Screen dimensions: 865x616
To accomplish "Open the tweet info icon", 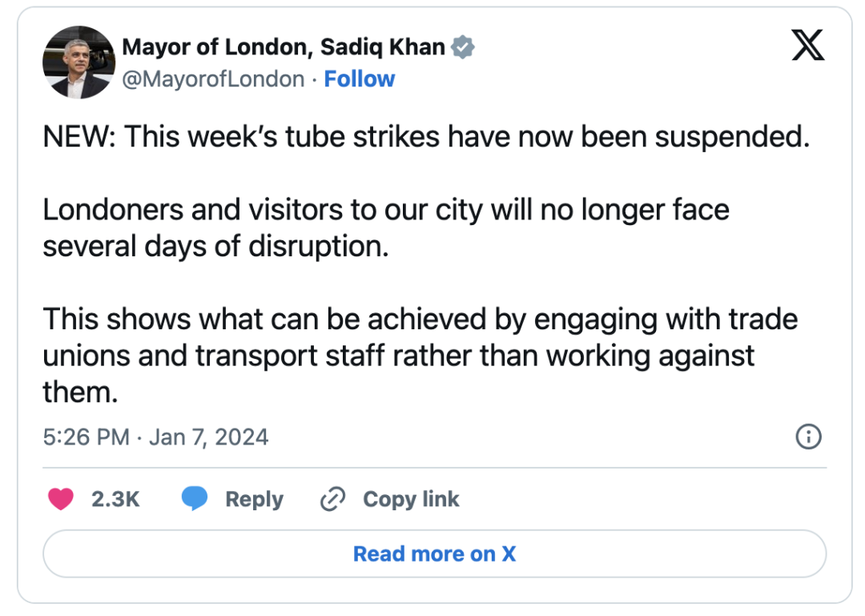I will pyautogui.click(x=808, y=437).
